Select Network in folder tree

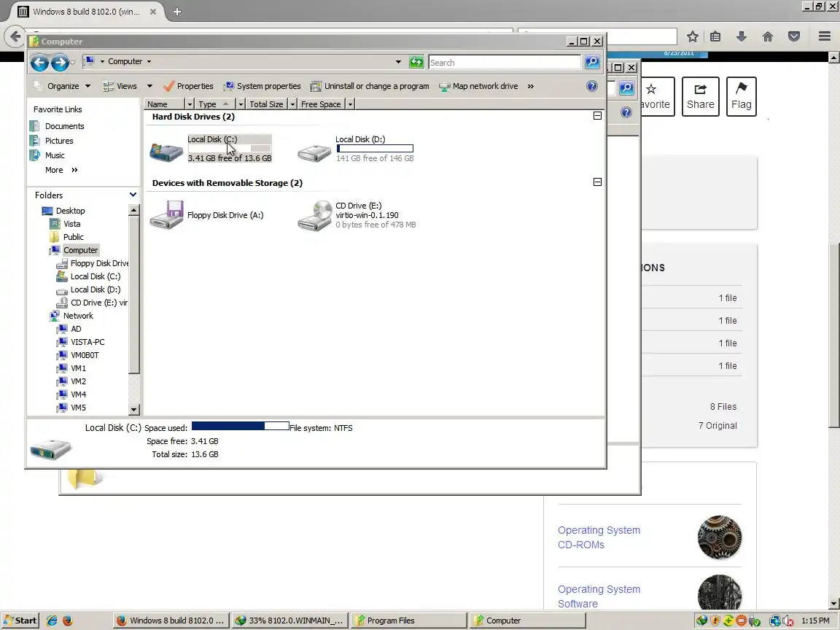tap(78, 316)
